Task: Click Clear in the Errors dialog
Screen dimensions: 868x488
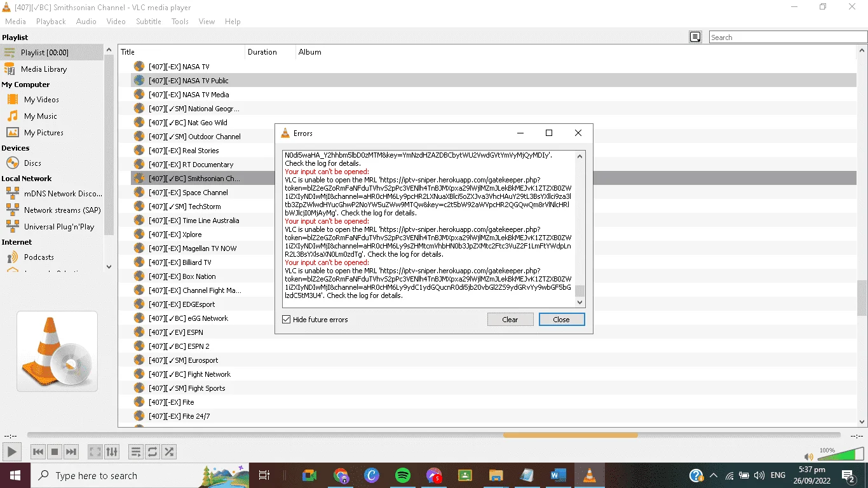Action: point(510,320)
